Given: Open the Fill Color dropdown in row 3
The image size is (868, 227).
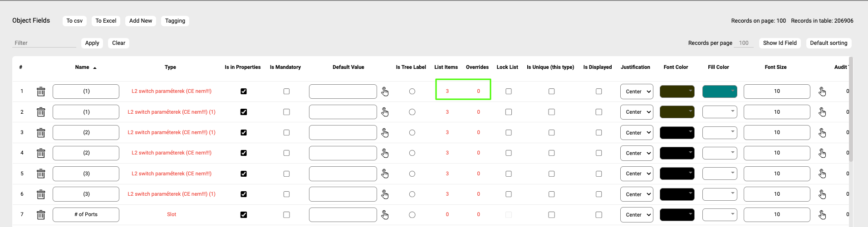Looking at the screenshot, I should coord(720,133).
